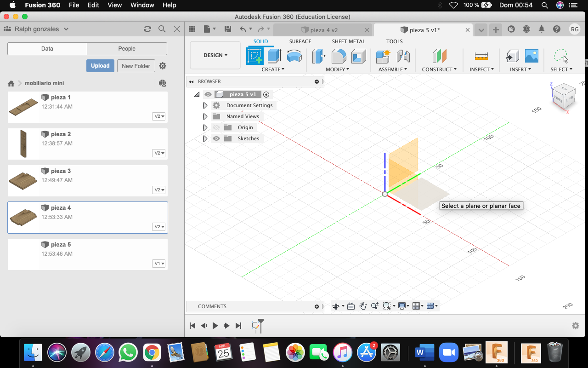Undo the last action

(x=243, y=29)
